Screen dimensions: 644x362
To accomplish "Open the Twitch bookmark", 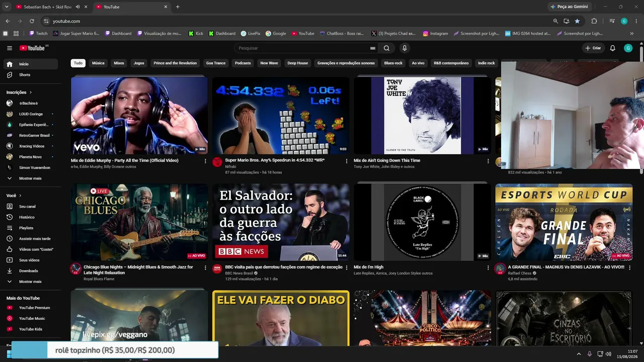I will [x=38, y=34].
